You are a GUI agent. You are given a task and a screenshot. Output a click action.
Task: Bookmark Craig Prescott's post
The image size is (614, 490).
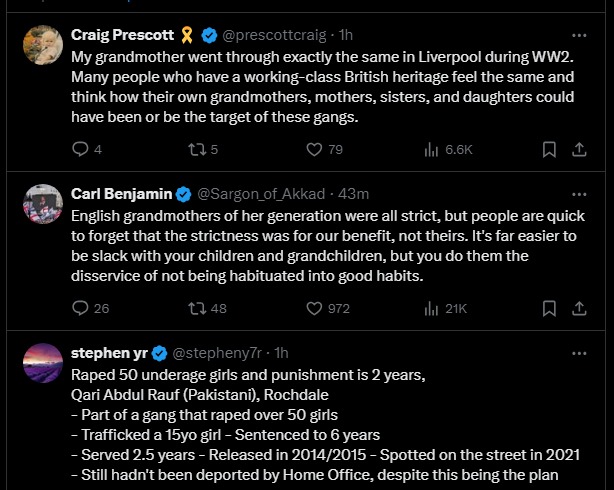click(x=549, y=150)
